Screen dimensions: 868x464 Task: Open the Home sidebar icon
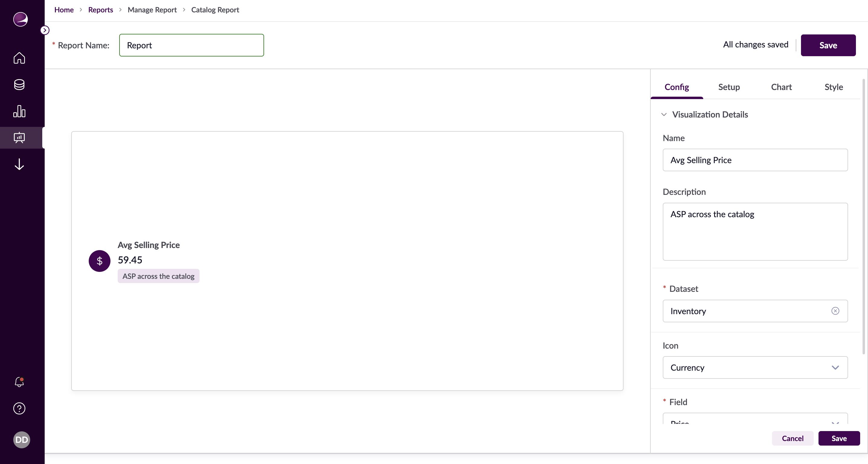(x=19, y=58)
